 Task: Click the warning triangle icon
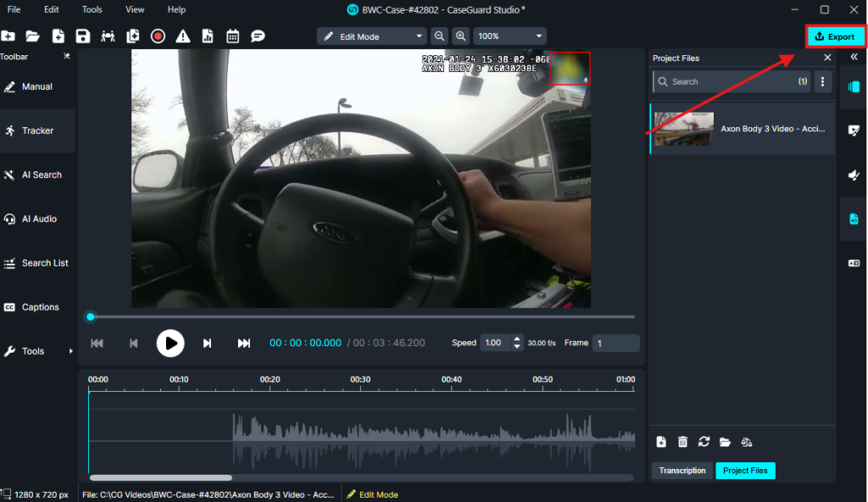pos(182,36)
